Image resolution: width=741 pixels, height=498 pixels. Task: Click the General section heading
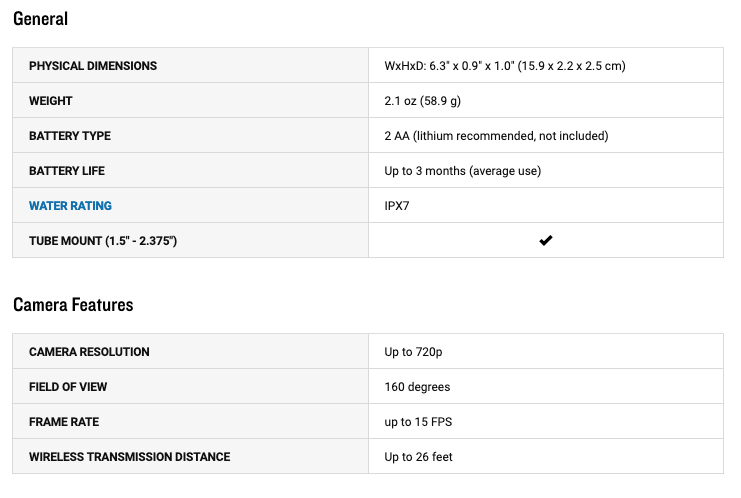[x=41, y=19]
